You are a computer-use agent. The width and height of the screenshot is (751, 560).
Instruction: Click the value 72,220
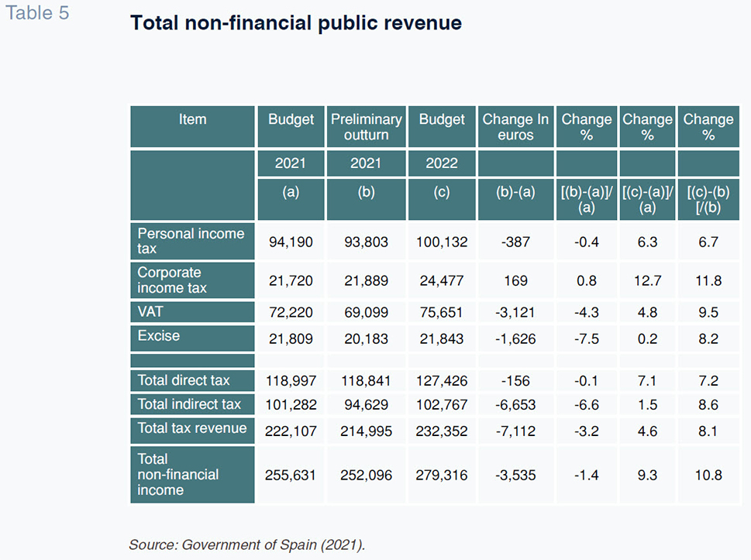pos(291,313)
